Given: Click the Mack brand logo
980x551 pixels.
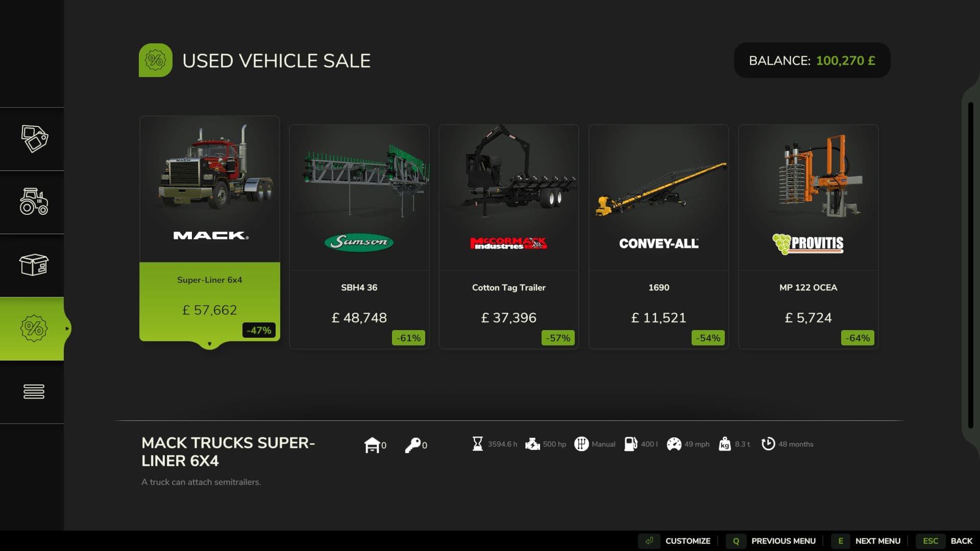Looking at the screenshot, I should 211,236.
